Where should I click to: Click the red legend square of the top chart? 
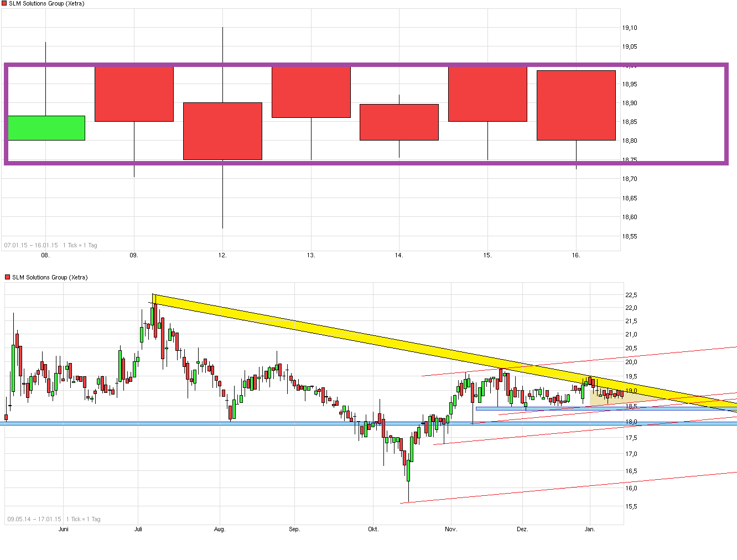pyautogui.click(x=4, y=4)
